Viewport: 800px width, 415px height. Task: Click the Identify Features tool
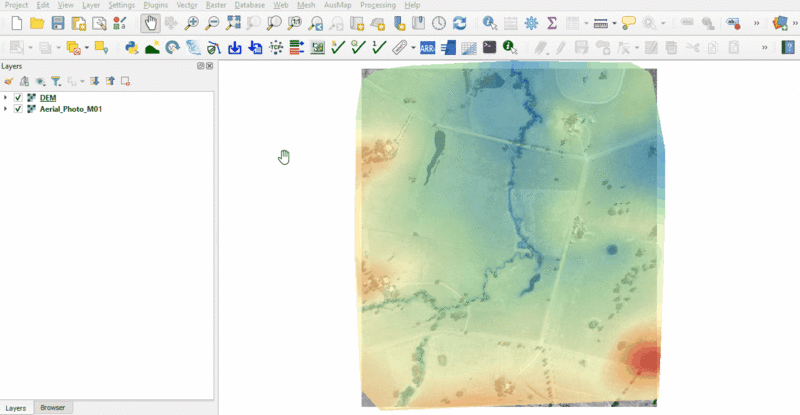pyautogui.click(x=489, y=22)
